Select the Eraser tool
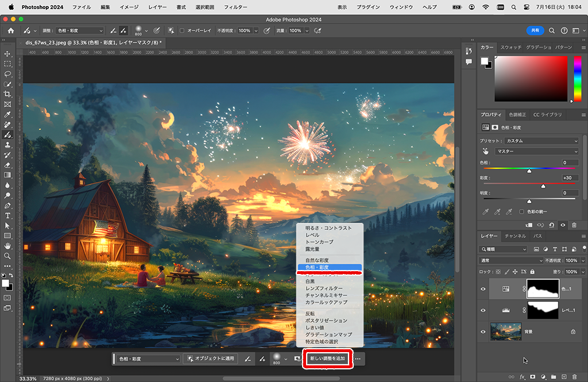 (7, 165)
